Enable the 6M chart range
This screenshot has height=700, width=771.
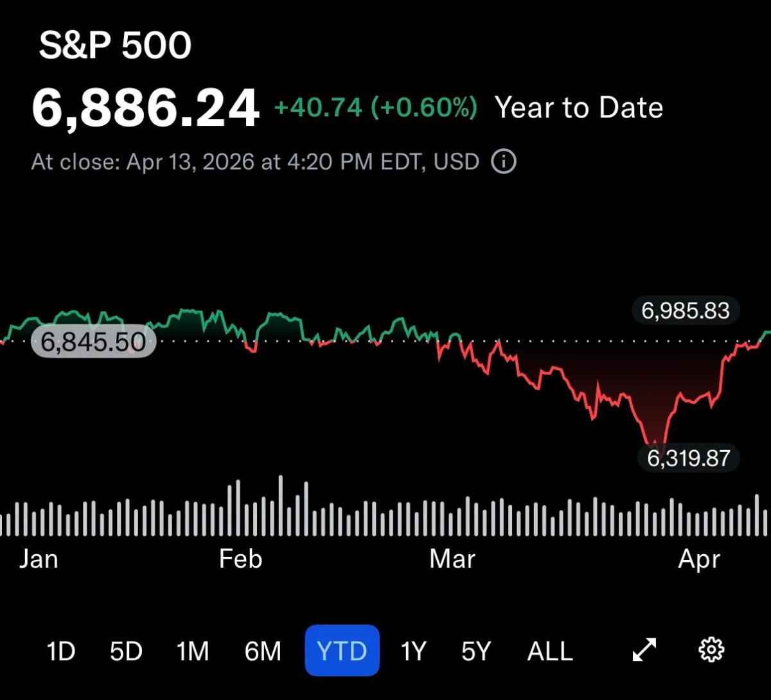coord(262,651)
